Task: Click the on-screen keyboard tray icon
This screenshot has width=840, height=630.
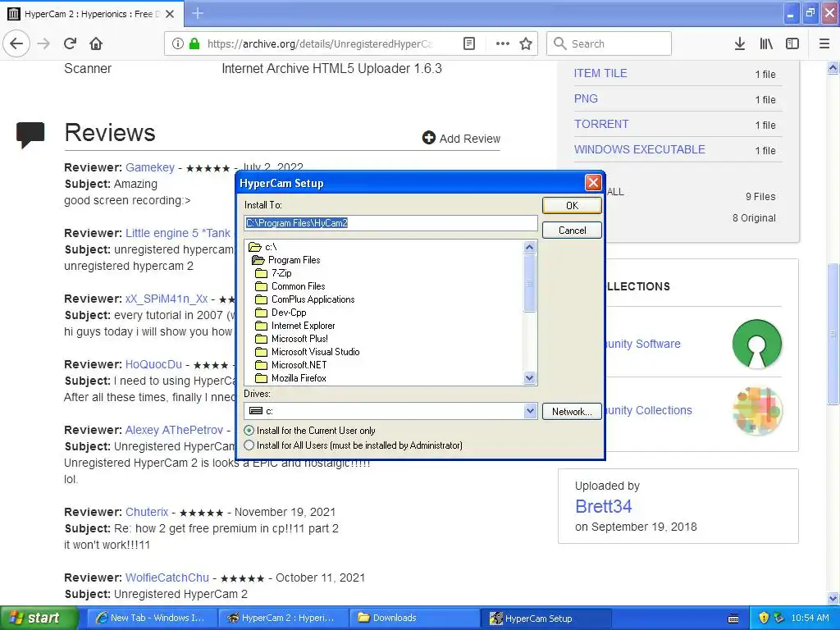Action: (x=733, y=619)
